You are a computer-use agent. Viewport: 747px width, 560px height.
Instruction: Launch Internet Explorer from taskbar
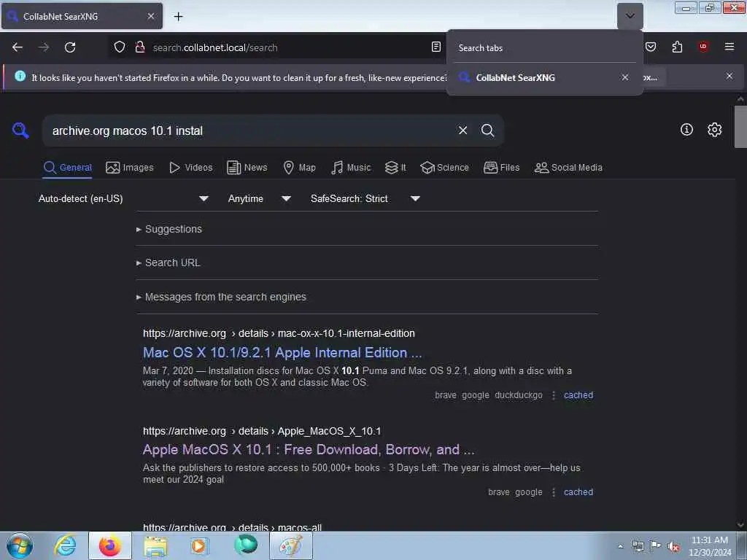[65, 545]
